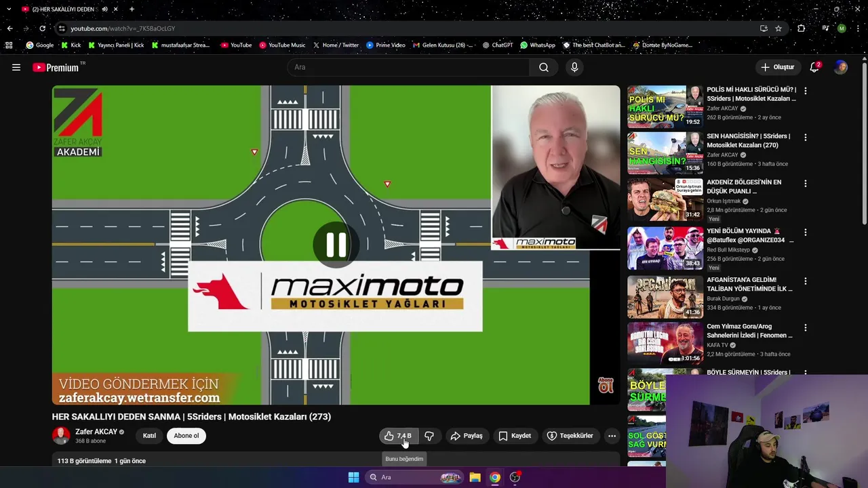The height and width of the screenshot is (488, 868).
Task: Click the Abone ol subscribe button
Action: coord(186,436)
